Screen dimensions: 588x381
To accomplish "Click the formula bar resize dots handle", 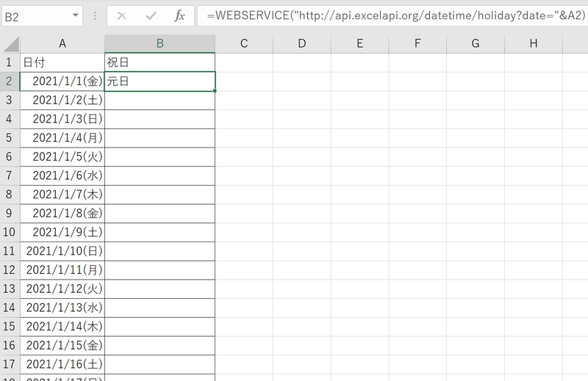I will click(95, 16).
